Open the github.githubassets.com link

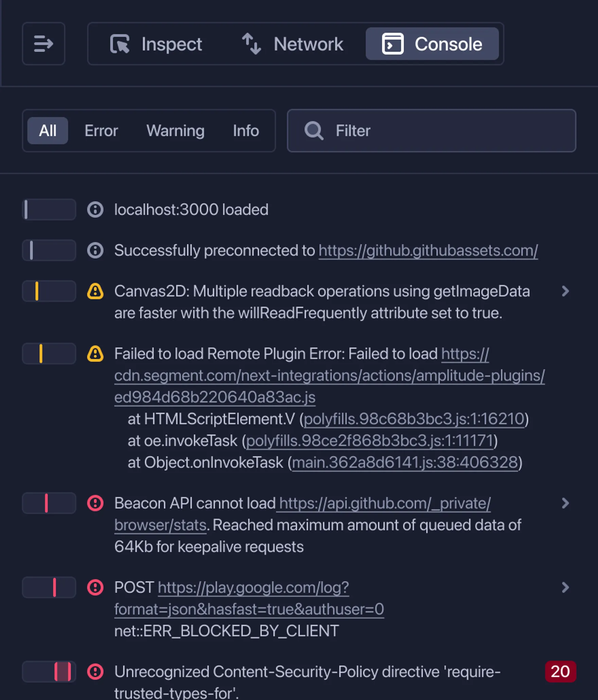tap(428, 251)
